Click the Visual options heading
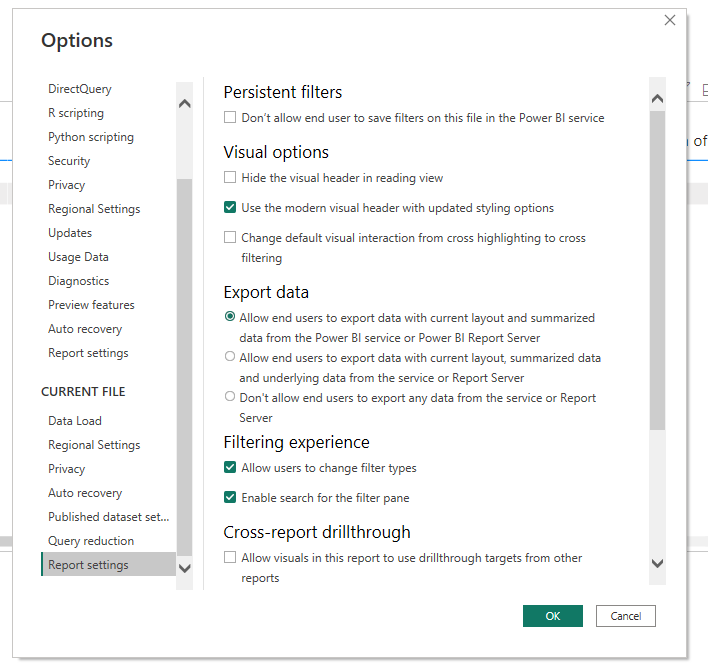708x672 pixels. pos(276,152)
